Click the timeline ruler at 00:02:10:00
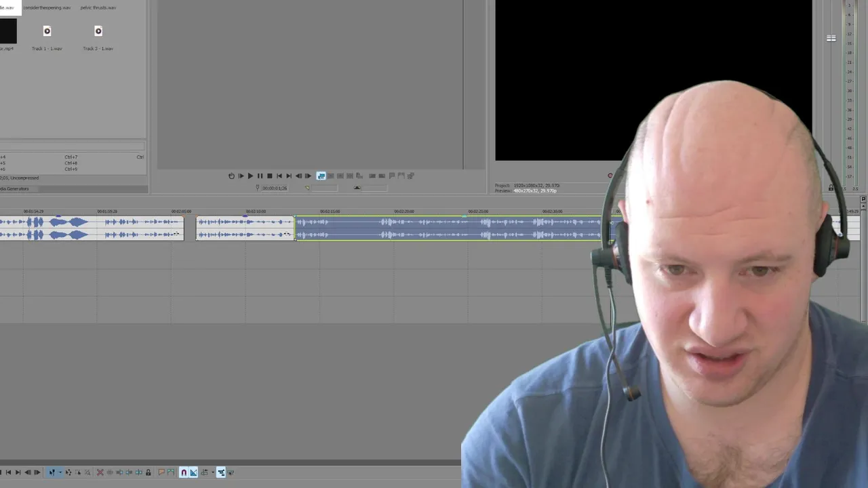This screenshot has height=488, width=868. click(256, 211)
